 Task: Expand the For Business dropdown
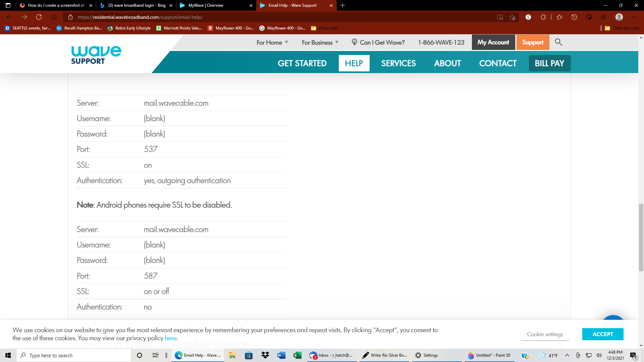click(x=320, y=43)
